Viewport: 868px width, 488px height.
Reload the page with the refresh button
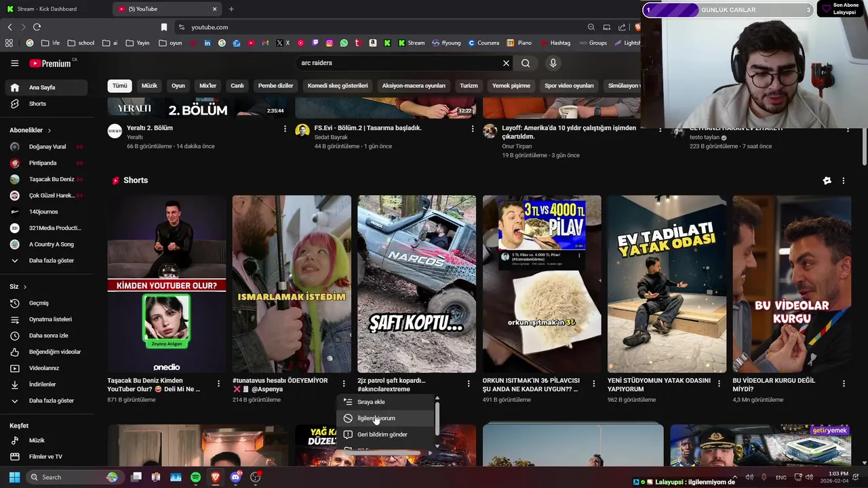(37, 27)
